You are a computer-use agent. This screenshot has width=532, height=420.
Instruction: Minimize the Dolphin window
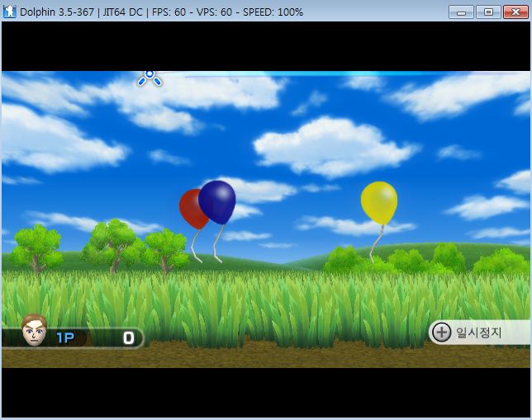coord(461,12)
